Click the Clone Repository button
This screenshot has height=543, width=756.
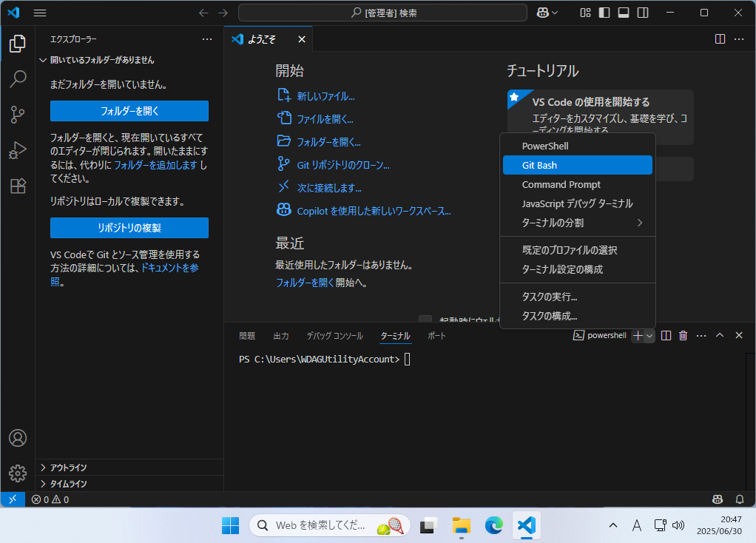(129, 228)
